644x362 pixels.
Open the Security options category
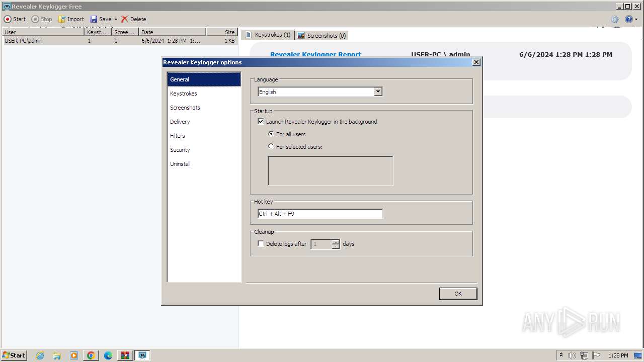(204, 150)
